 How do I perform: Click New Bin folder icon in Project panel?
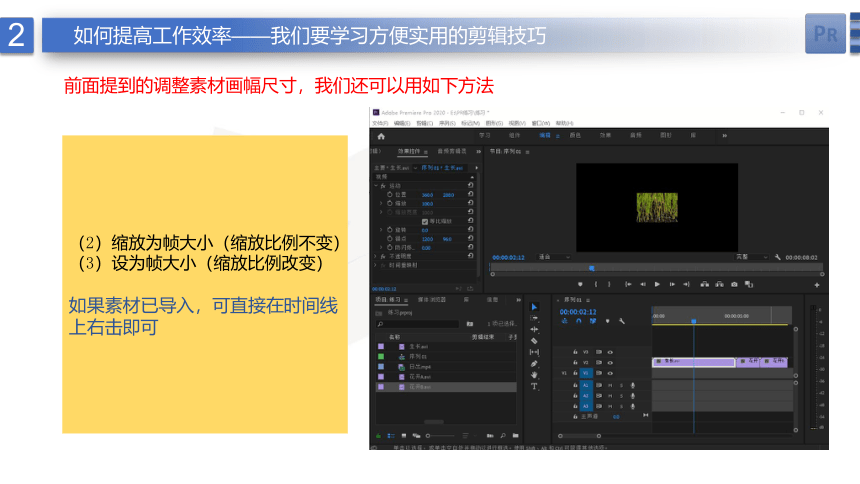(x=516, y=436)
